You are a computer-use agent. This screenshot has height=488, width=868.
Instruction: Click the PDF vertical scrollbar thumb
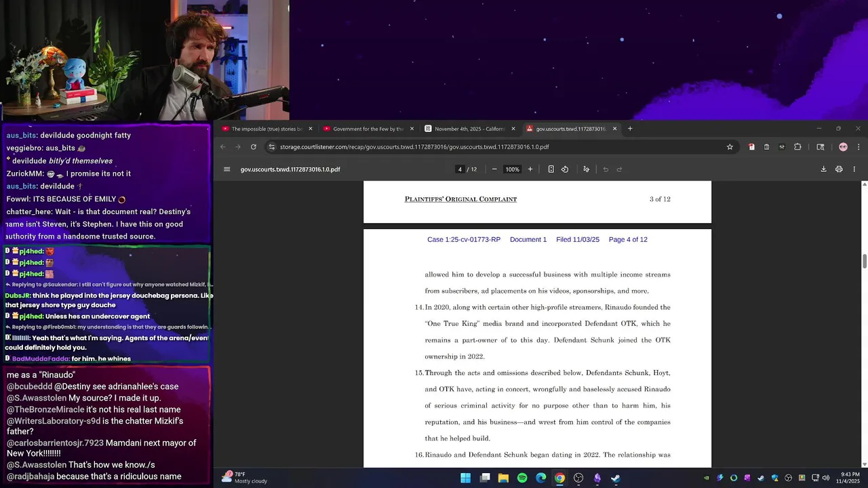tap(864, 261)
